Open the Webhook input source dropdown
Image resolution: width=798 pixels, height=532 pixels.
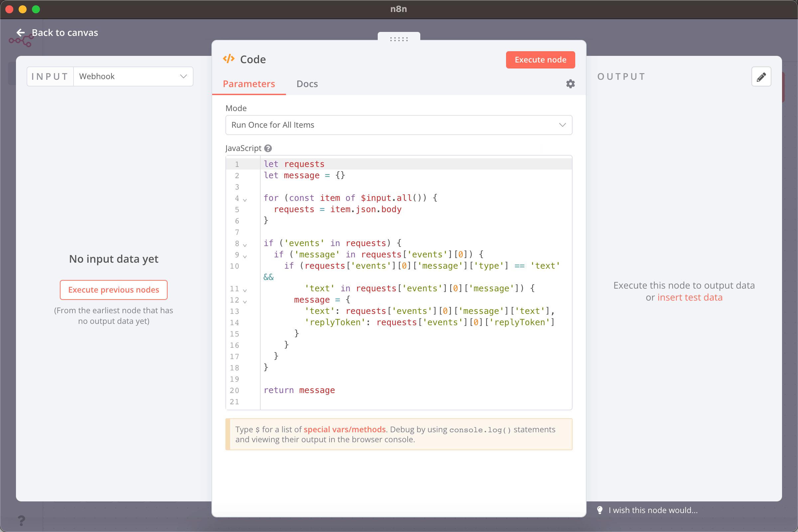click(133, 77)
